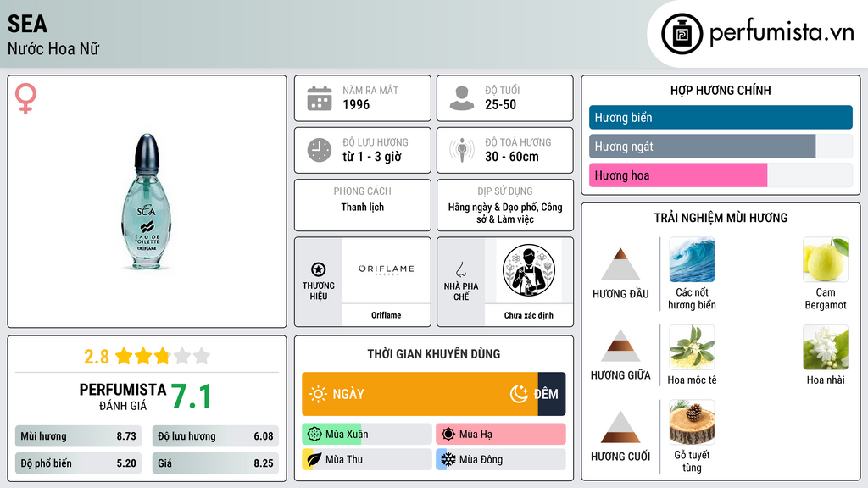This screenshot has height=488, width=868.
Task: Click the Thời gian khuyên dùng heading
Action: tap(433, 353)
